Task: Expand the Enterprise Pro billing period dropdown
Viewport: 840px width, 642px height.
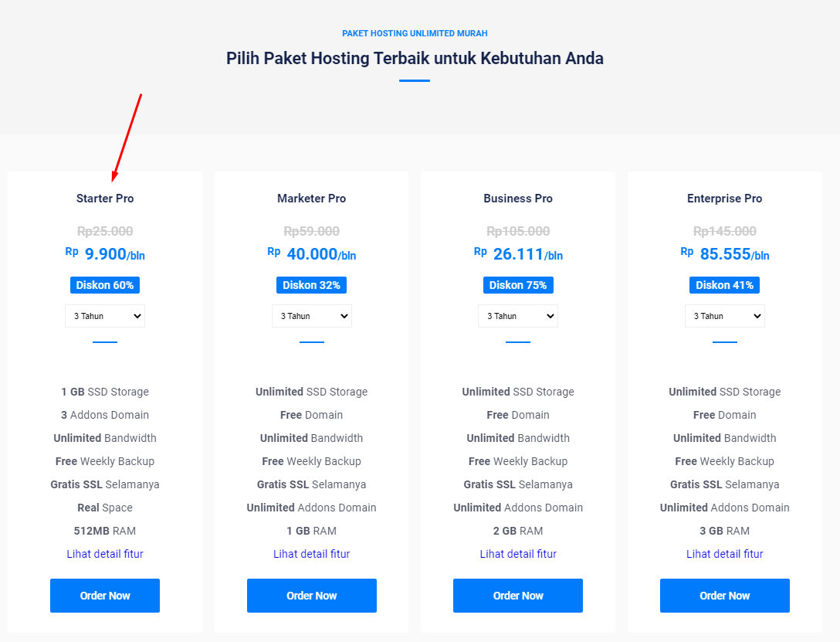Action: tap(725, 316)
